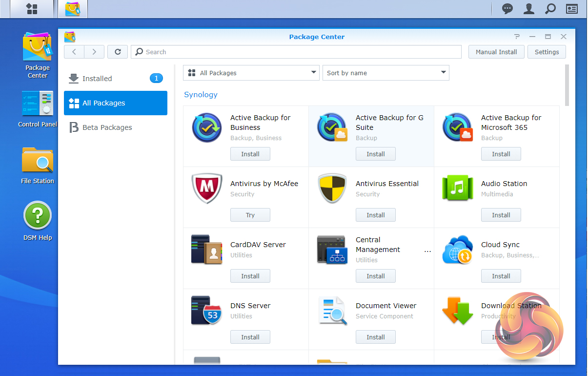Click the Audio Station icon
588x376 pixels.
(x=458, y=188)
